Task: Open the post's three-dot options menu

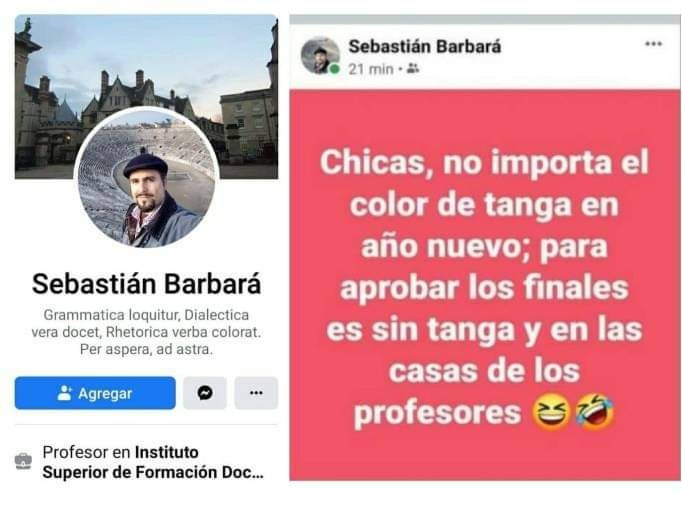Action: 653,44
